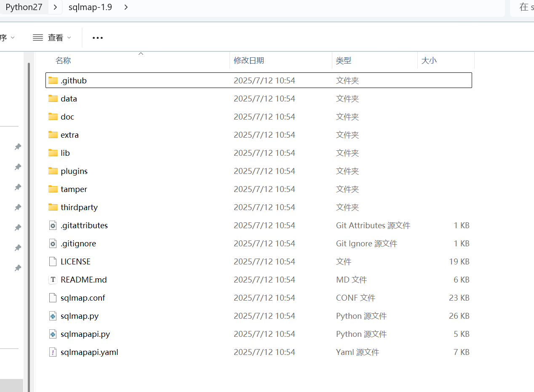Select the plugins folder icon
The image size is (534, 392).
(x=53, y=171)
